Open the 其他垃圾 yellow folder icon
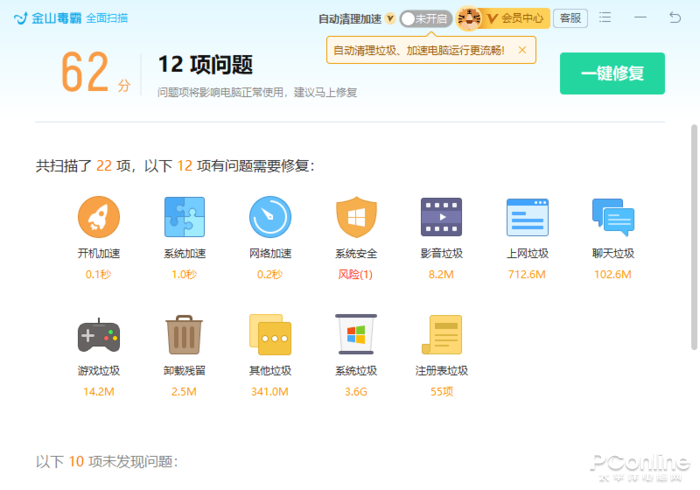Image resolution: width=700 pixels, height=490 pixels. 270,335
